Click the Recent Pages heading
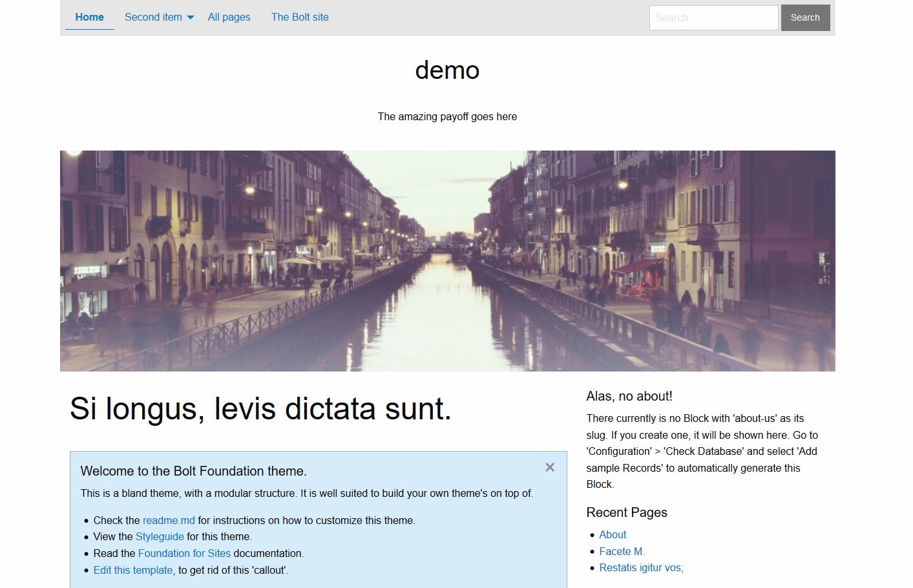913x588 pixels. (x=627, y=512)
